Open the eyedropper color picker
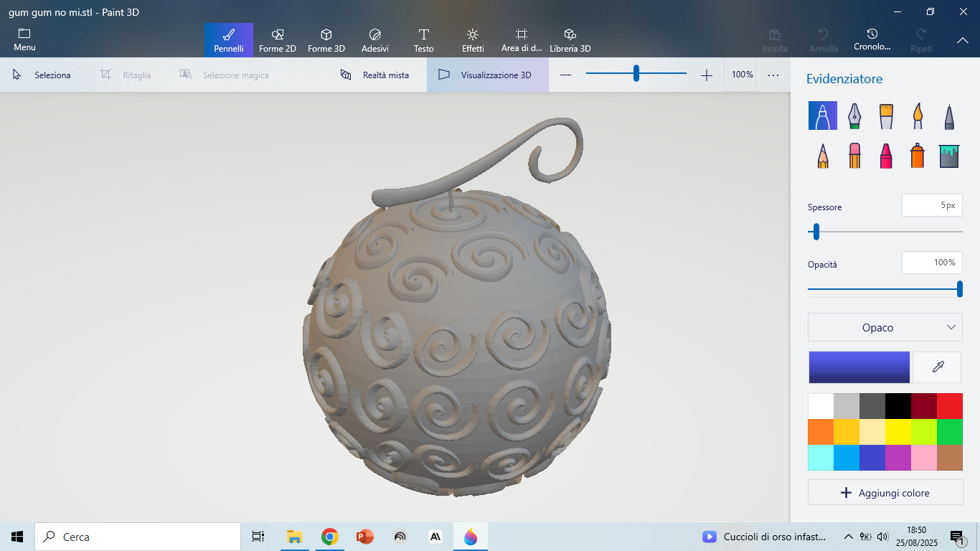The image size is (980, 551). [x=938, y=367]
